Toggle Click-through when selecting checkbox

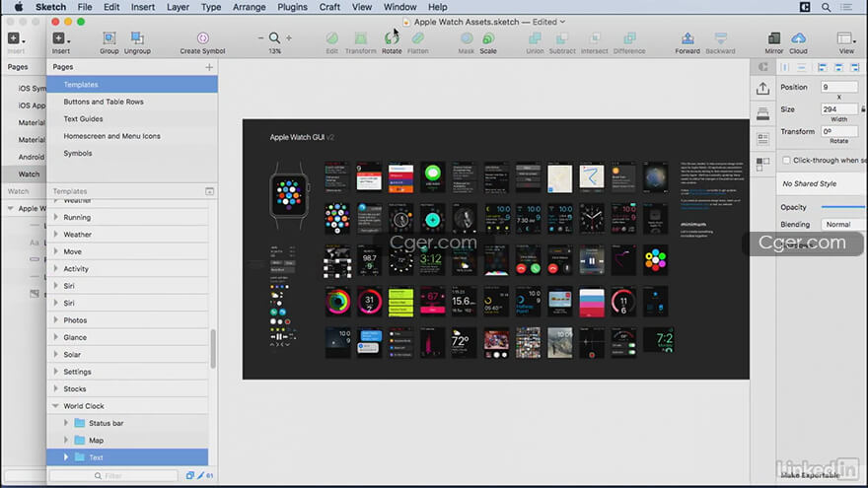point(786,161)
